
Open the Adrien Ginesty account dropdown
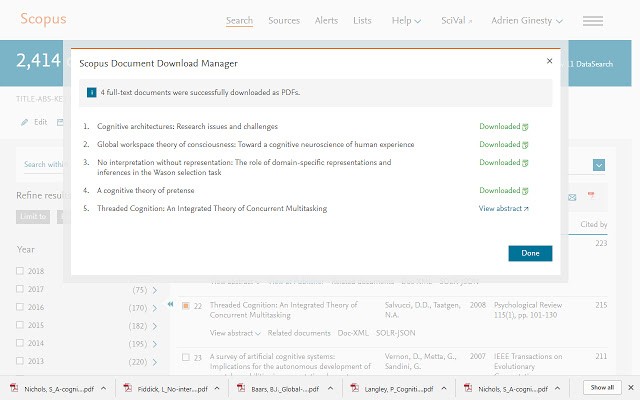[x=517, y=20]
